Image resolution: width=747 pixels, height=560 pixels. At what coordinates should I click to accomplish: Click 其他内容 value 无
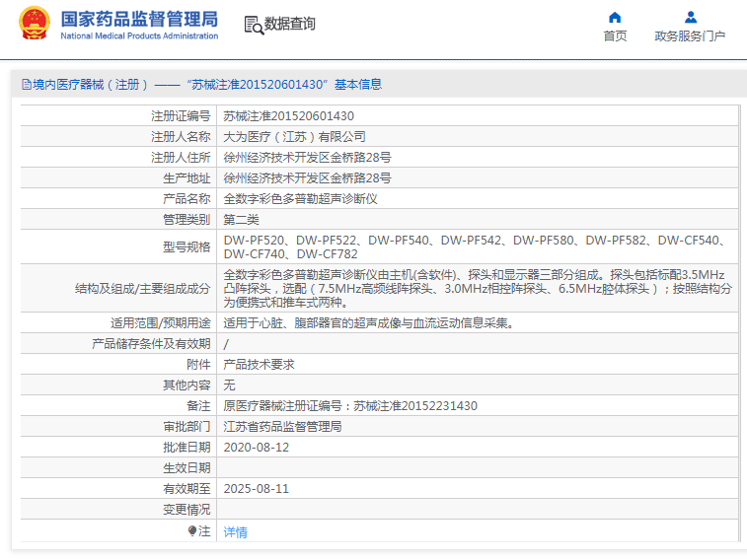coord(229,385)
